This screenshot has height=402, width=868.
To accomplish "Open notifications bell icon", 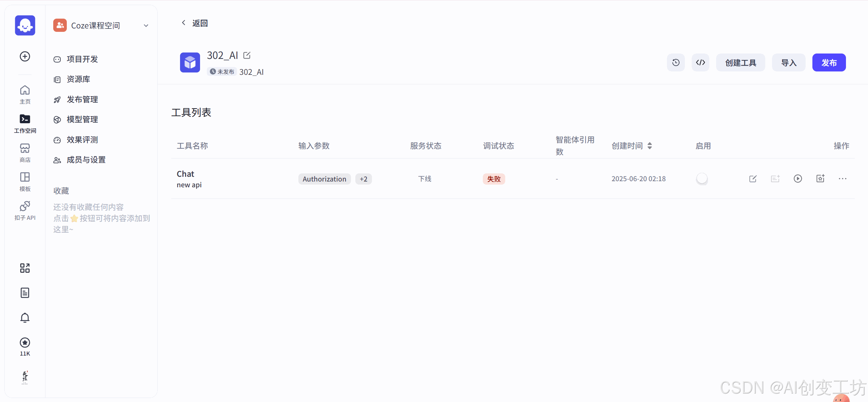I will 25,318.
